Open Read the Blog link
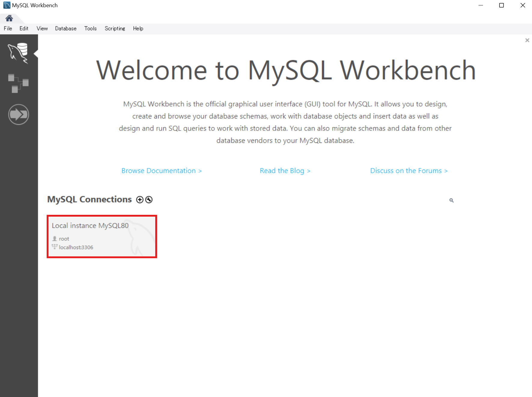Image resolution: width=532 pixels, height=397 pixels. point(285,170)
